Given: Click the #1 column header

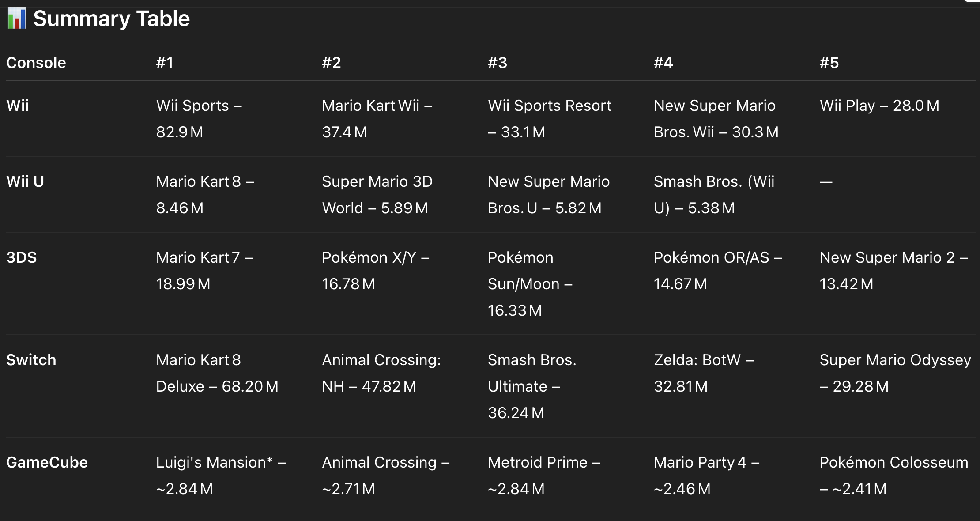Looking at the screenshot, I should pos(165,63).
